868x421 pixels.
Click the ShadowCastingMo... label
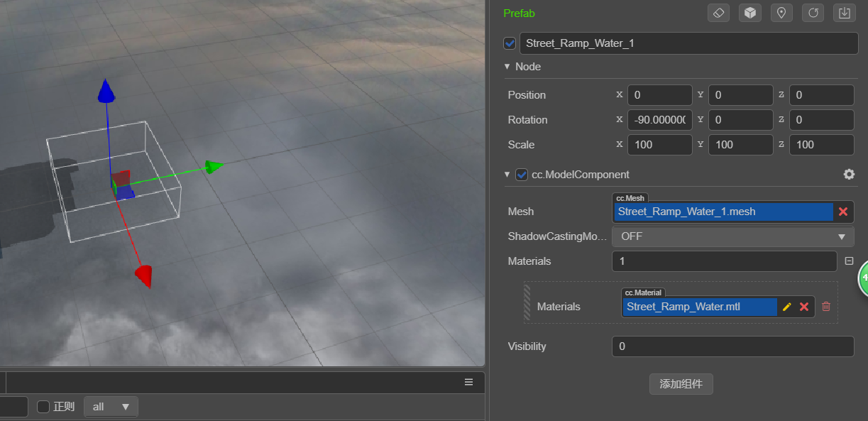coord(558,236)
